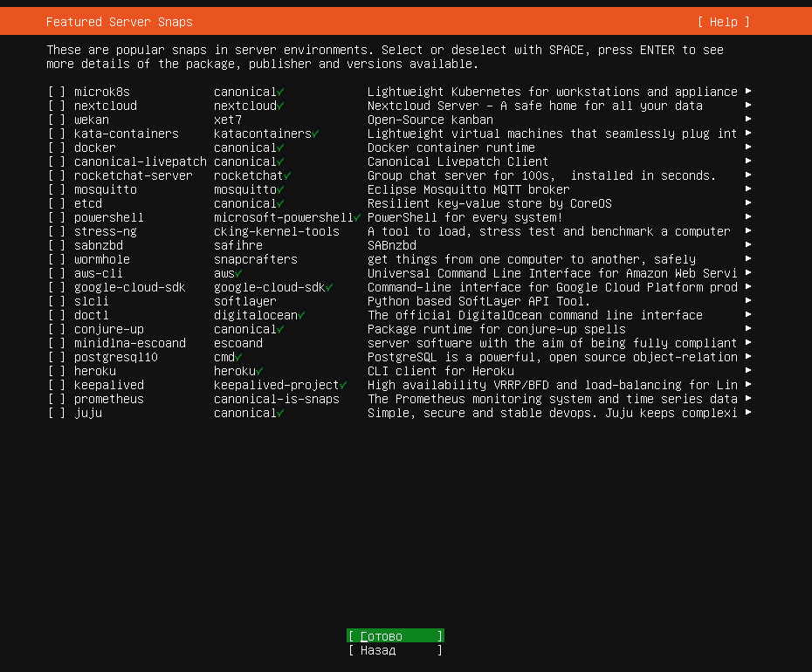Screen dimensions: 812x672
Task: Expand the powershell row's details arrow
Action: pos(747,217)
